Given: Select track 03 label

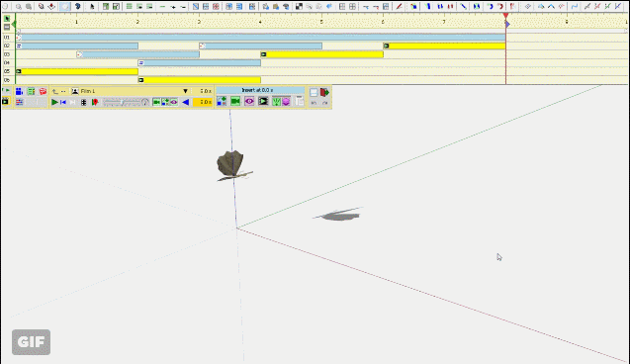Looking at the screenshot, I should tap(7, 54).
